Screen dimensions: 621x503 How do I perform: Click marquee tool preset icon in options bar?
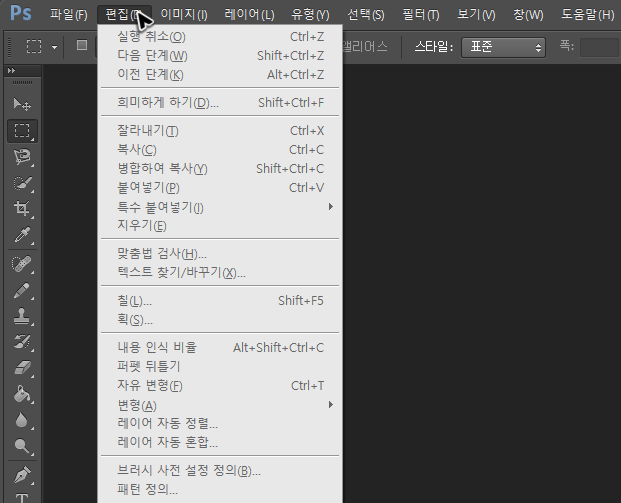[x=34, y=46]
